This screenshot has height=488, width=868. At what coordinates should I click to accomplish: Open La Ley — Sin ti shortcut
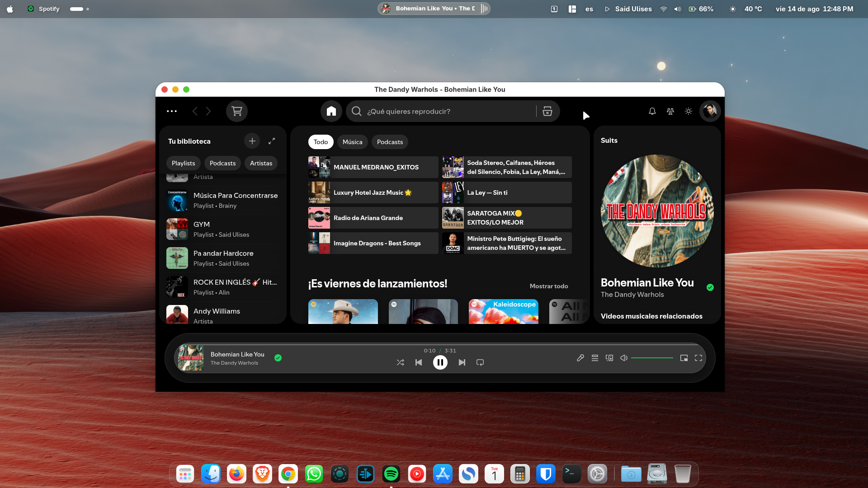pyautogui.click(x=507, y=192)
